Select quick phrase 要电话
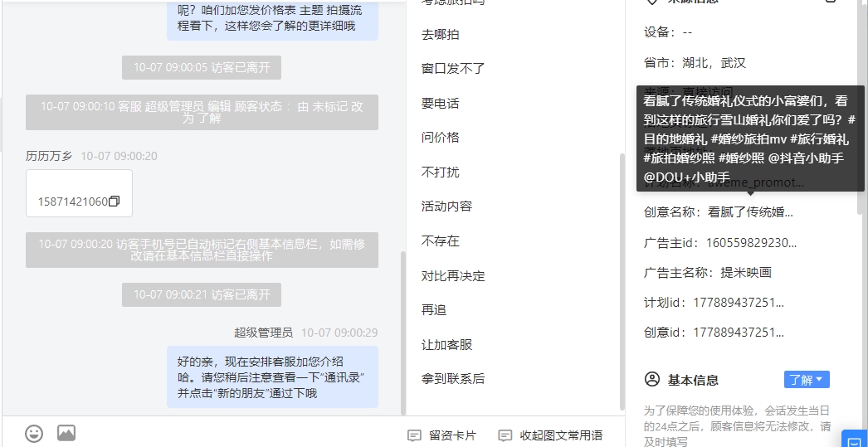868x447 pixels. tap(441, 104)
